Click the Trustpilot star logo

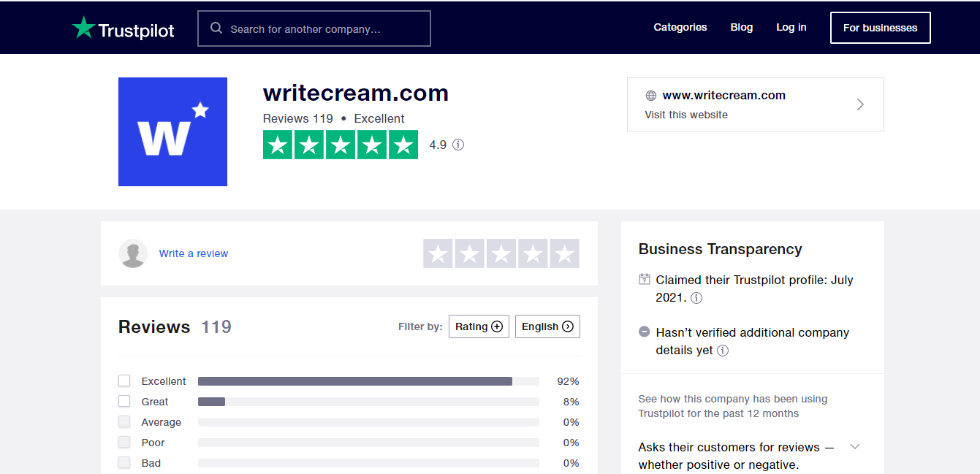click(84, 28)
